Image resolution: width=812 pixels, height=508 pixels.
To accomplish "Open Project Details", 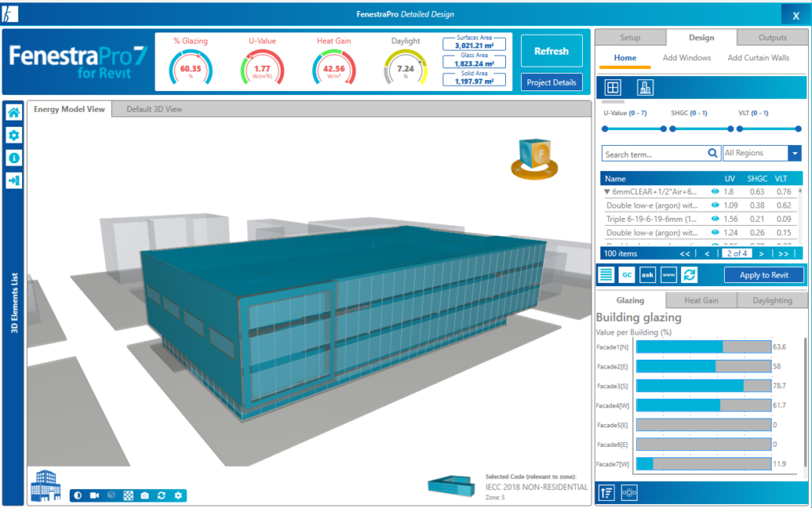I will point(552,82).
